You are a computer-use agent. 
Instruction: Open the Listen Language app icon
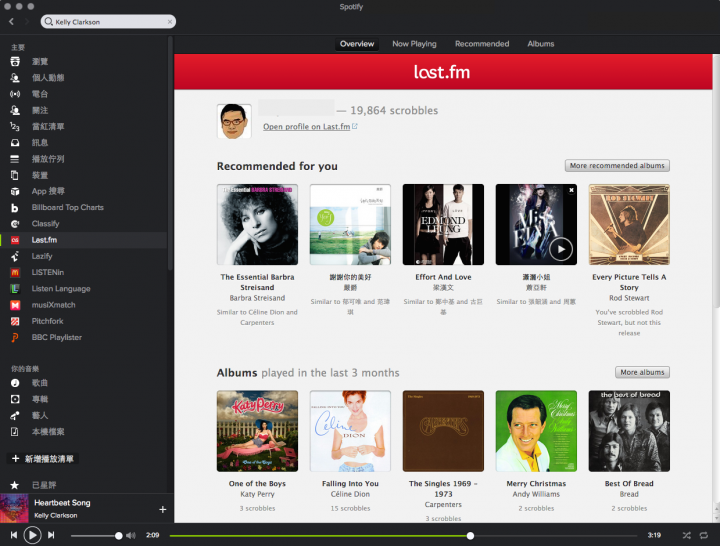pos(15,289)
